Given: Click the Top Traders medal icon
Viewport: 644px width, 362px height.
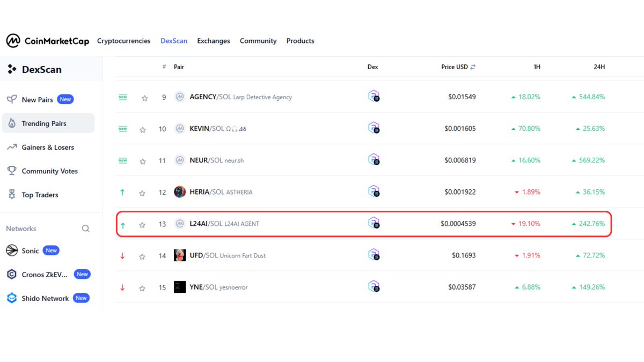Looking at the screenshot, I should (12, 195).
